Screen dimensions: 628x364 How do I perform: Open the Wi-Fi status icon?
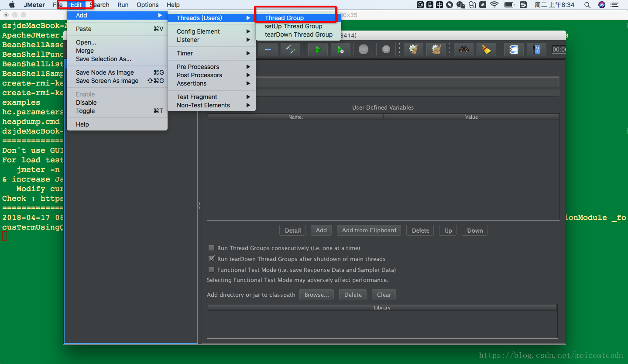[x=494, y=5]
